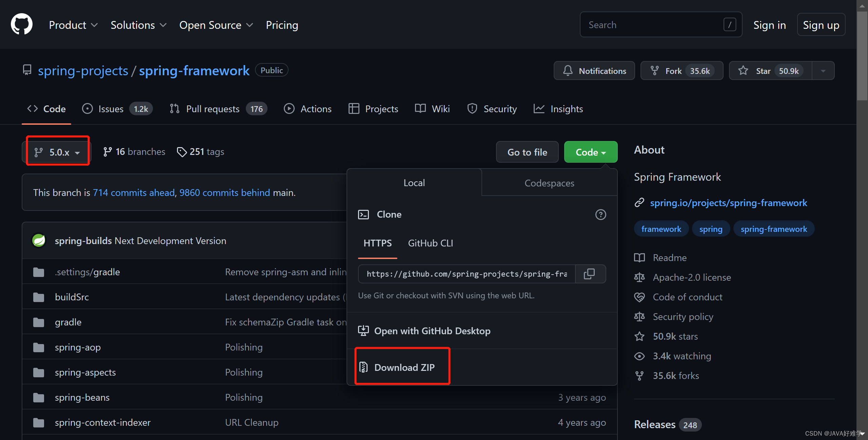Click the HTTPS clone URL field
The height and width of the screenshot is (440, 868).
pyautogui.click(x=467, y=274)
